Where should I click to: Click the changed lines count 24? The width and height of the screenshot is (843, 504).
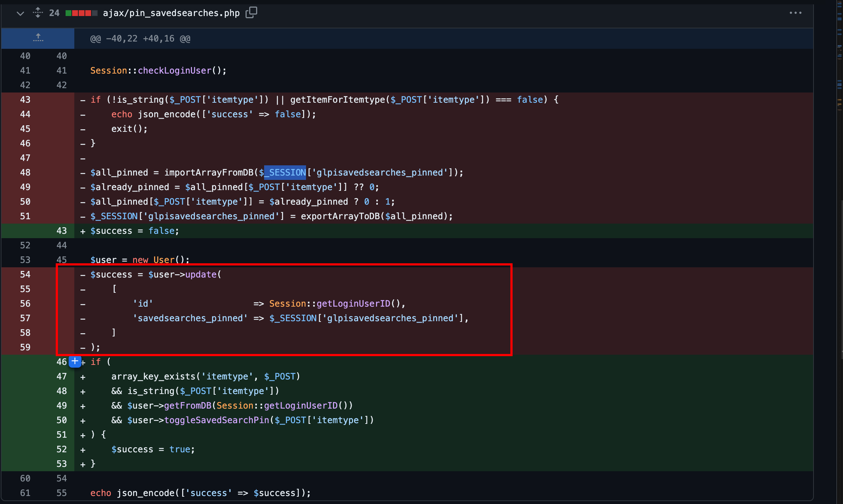pos(54,13)
